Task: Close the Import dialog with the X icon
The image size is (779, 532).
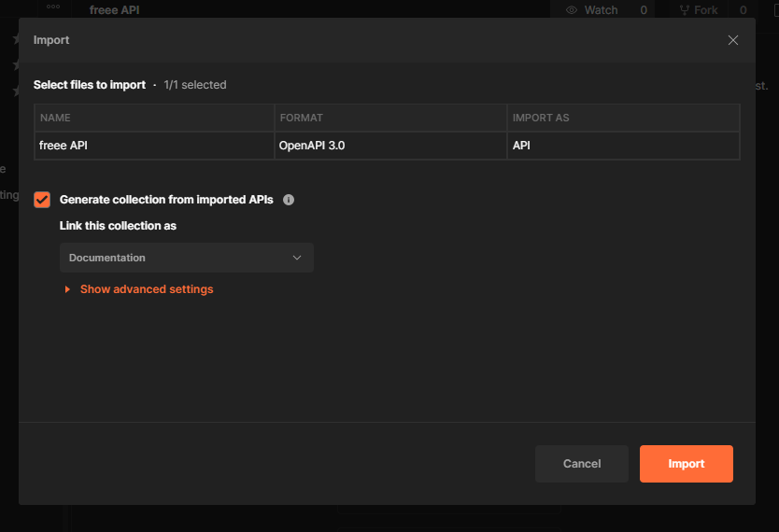Action: point(733,40)
